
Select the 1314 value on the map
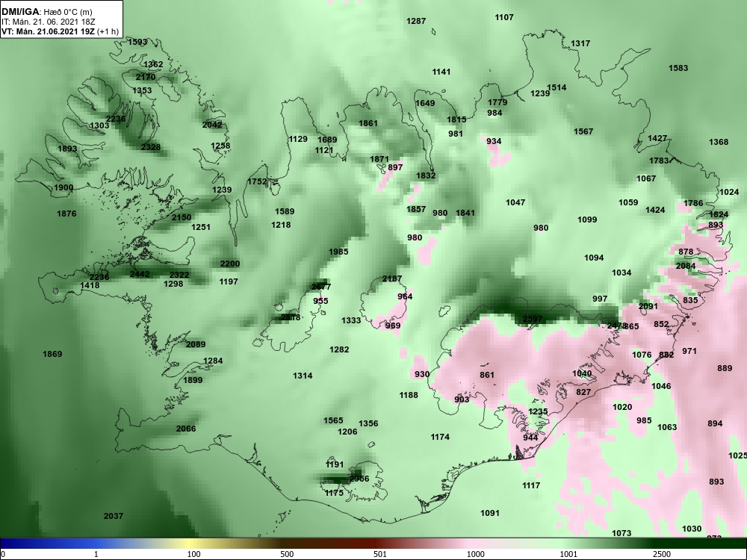303,376
